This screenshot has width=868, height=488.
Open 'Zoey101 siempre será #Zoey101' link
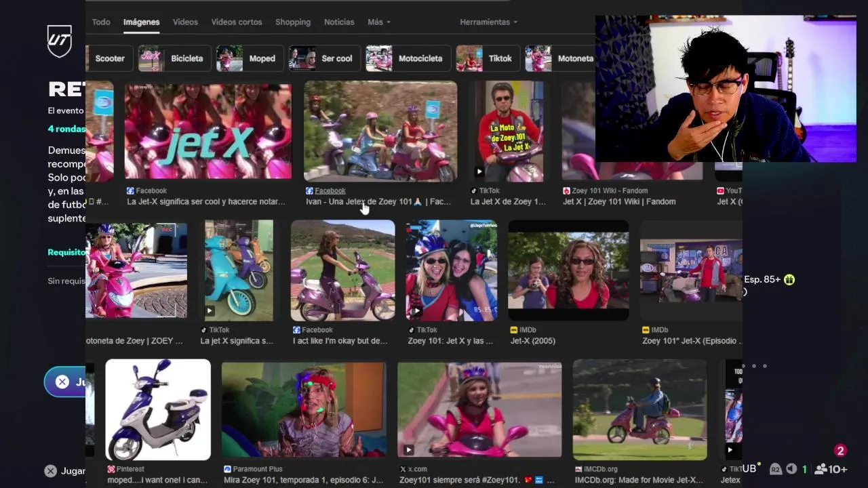(x=477, y=480)
